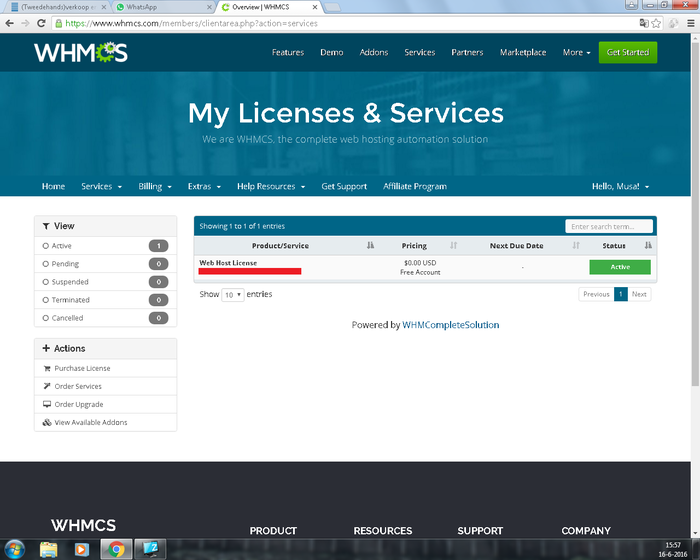
Task: Follow the WHMCompleteSolution link
Action: coord(450,325)
